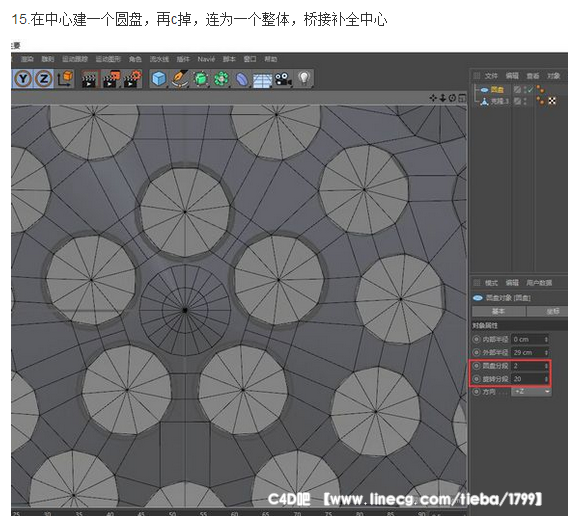Open the Navié menu
Image resolution: width=568 pixels, height=516 pixels.
[206, 59]
